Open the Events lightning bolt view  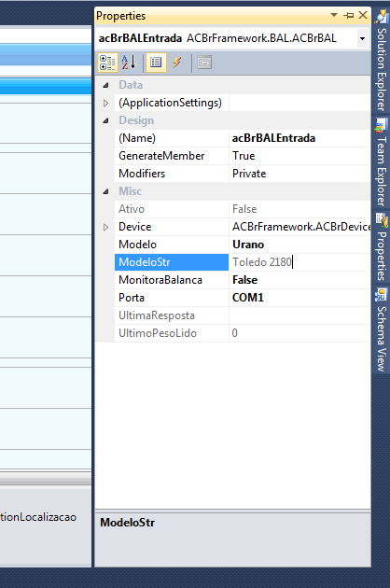click(x=177, y=63)
